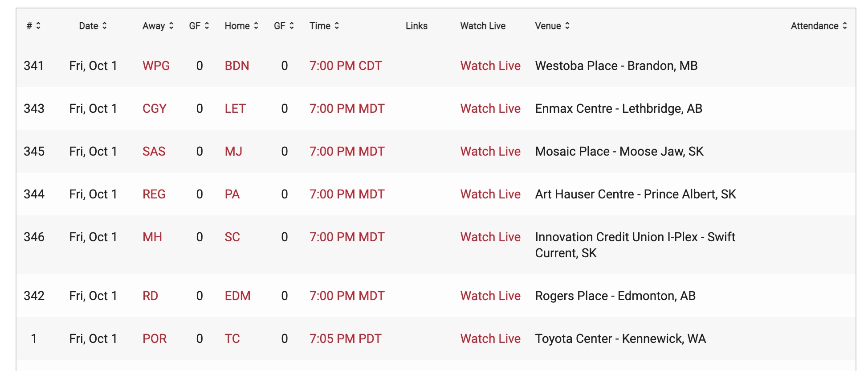Open WPG away team link

pyautogui.click(x=156, y=66)
